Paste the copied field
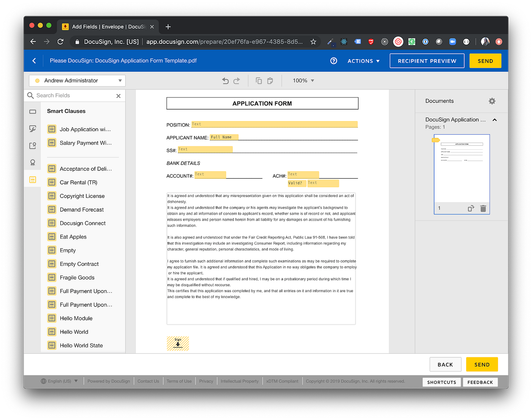The image size is (532, 420). [x=270, y=80]
